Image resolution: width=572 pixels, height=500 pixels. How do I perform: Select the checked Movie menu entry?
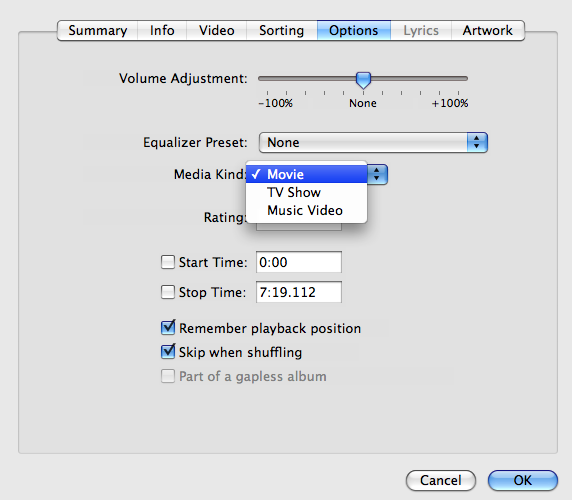(x=306, y=174)
